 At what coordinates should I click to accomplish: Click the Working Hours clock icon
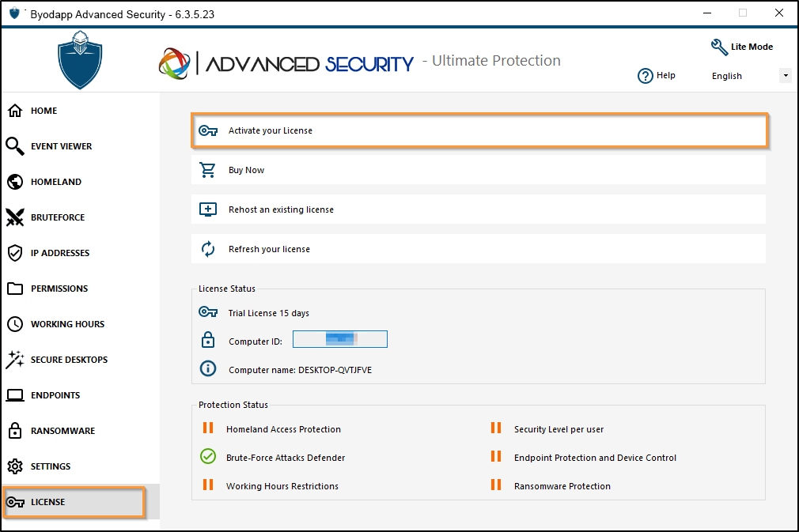pyautogui.click(x=15, y=324)
